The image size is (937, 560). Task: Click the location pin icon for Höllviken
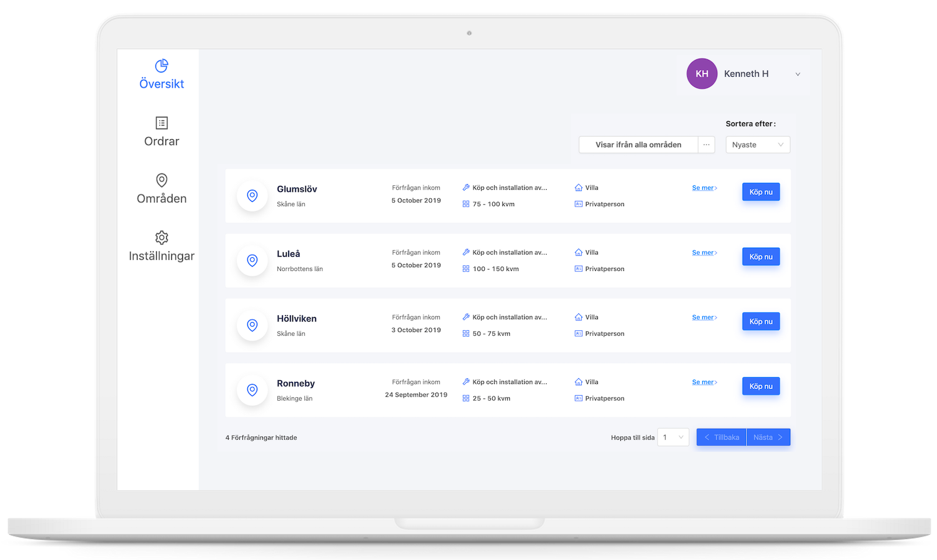(252, 325)
